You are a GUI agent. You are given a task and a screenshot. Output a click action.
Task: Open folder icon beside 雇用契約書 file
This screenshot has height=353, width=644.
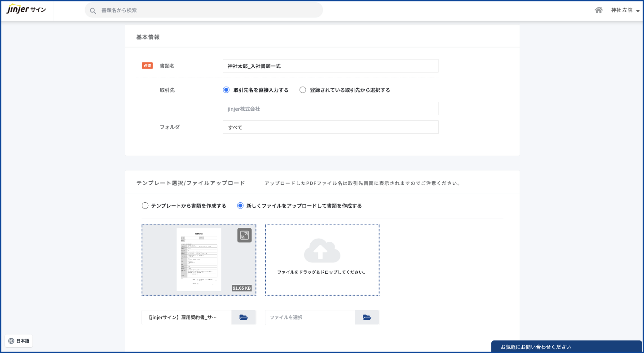243,318
